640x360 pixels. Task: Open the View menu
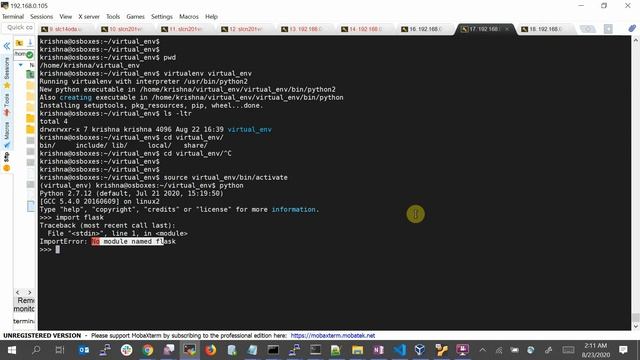point(65,17)
